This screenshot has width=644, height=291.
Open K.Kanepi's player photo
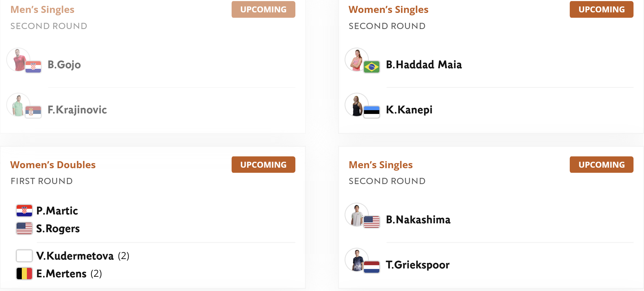point(356,105)
